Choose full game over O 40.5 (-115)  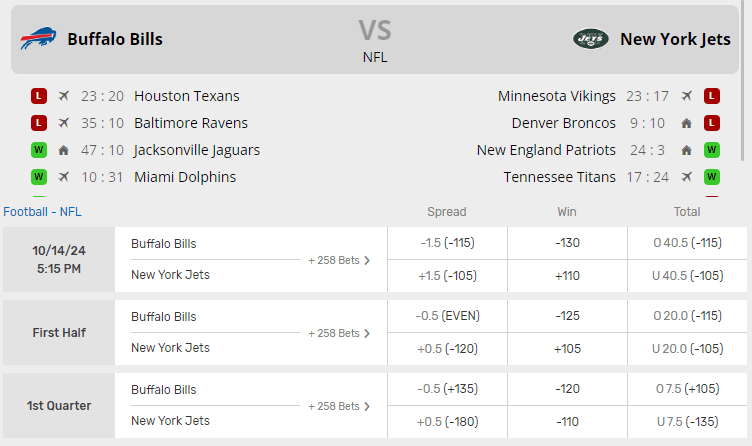tap(687, 243)
